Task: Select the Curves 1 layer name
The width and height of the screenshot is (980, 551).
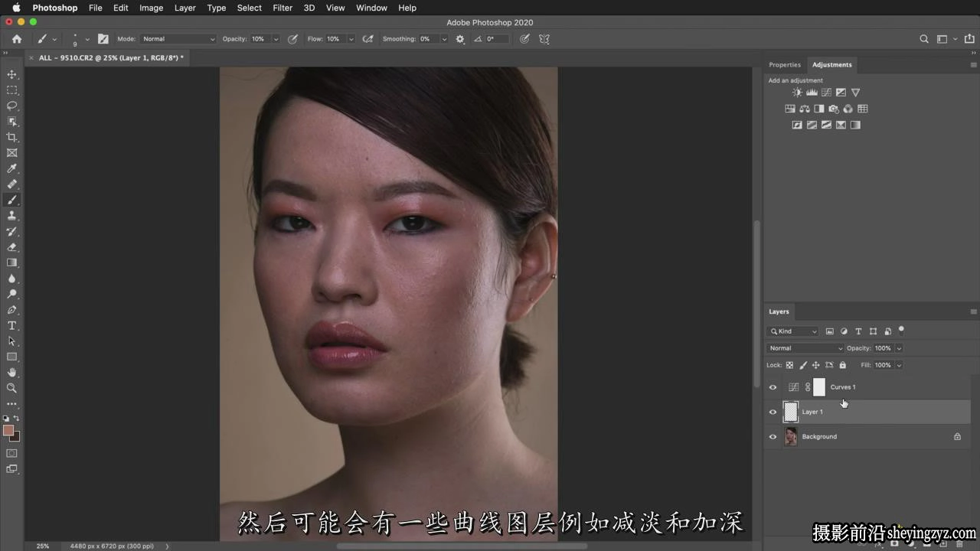Action: click(843, 387)
